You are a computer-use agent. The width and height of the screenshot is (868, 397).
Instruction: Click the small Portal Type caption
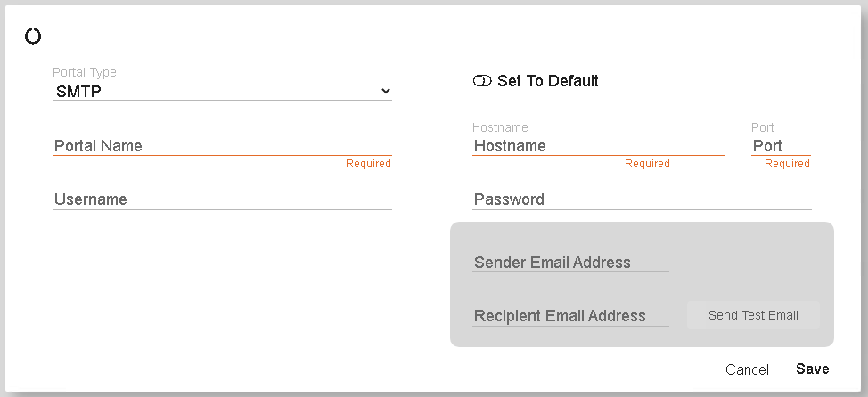click(x=85, y=72)
